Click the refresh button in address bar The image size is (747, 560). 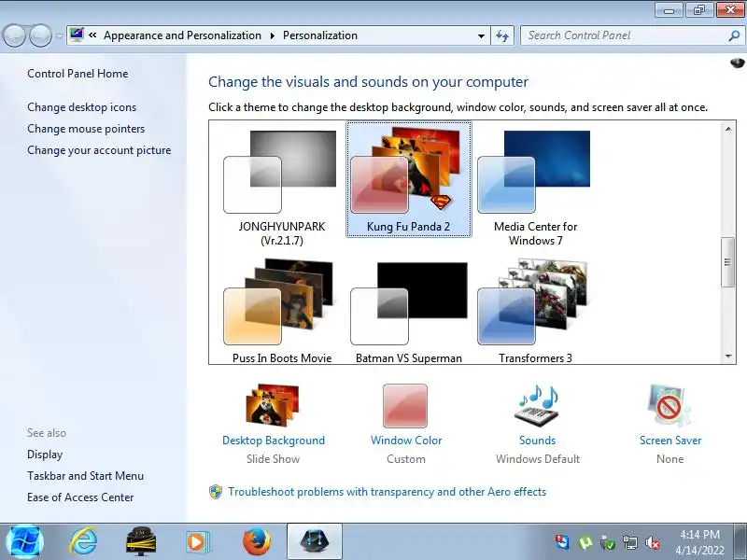pyautogui.click(x=502, y=35)
